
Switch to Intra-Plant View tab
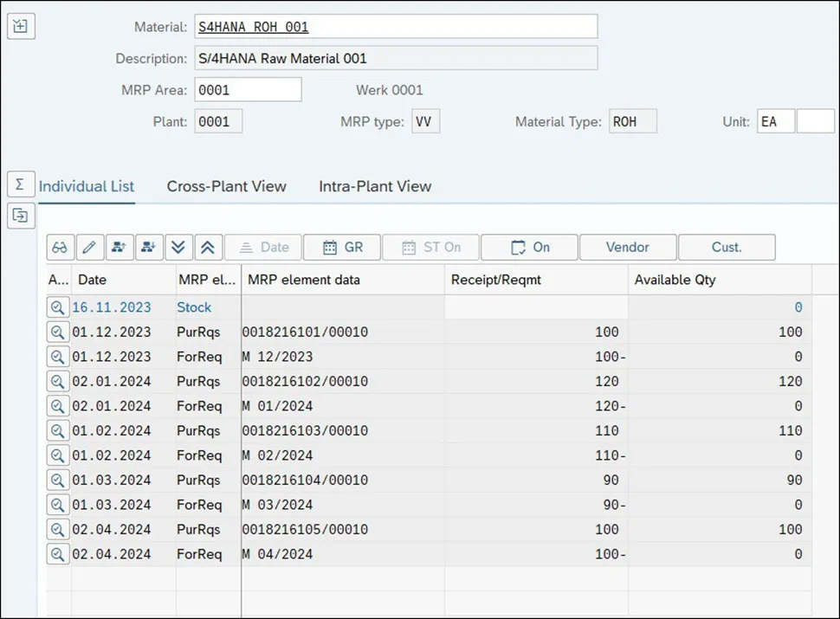tap(375, 186)
